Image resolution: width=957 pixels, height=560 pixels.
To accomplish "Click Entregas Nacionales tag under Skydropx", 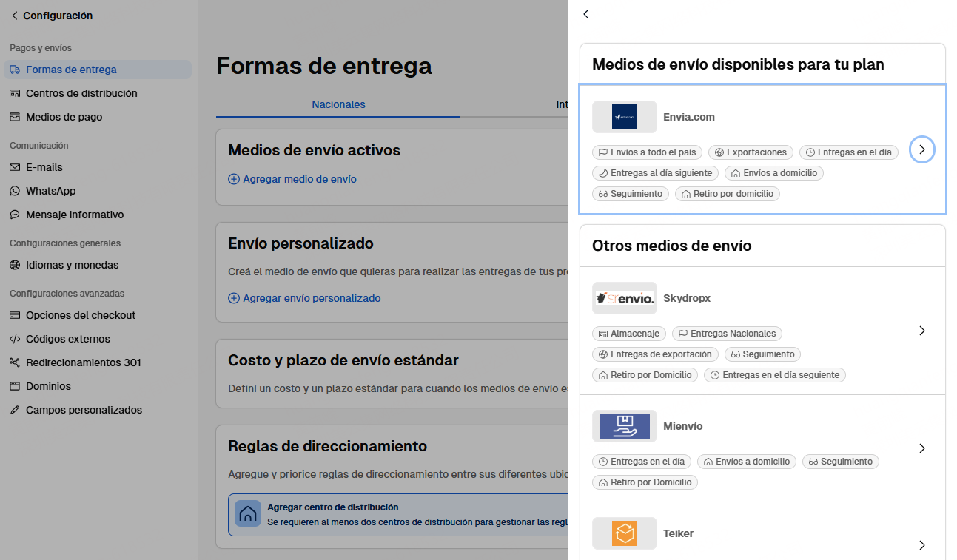I will pos(728,334).
